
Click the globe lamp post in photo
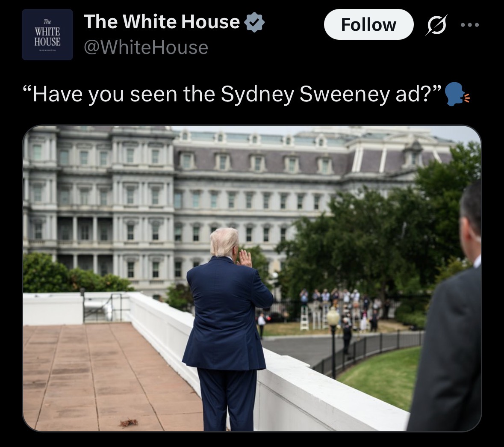(333, 342)
